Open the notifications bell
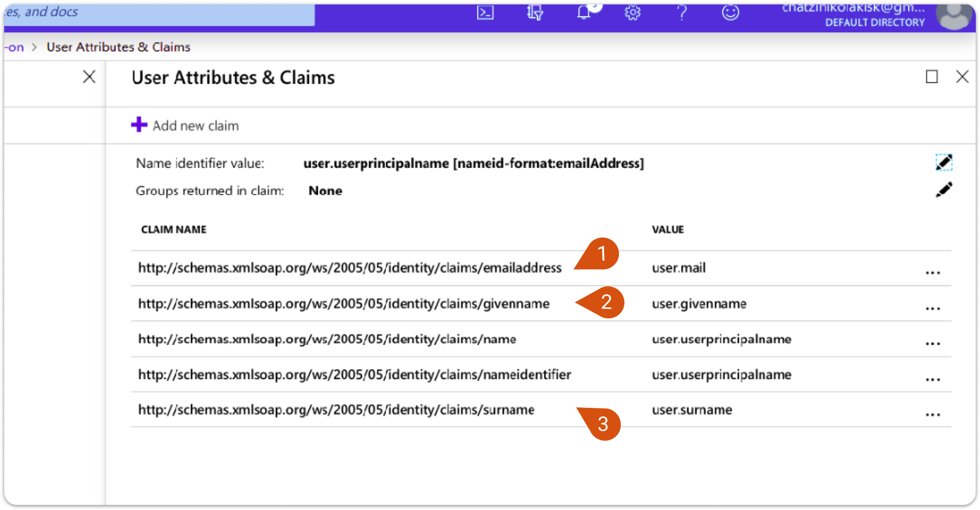This screenshot has width=980, height=510. [584, 12]
